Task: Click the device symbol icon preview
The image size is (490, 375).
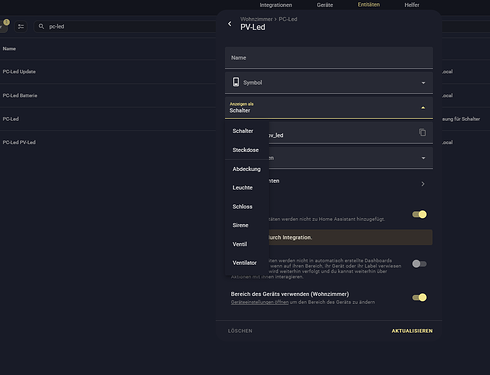Action: (236, 82)
